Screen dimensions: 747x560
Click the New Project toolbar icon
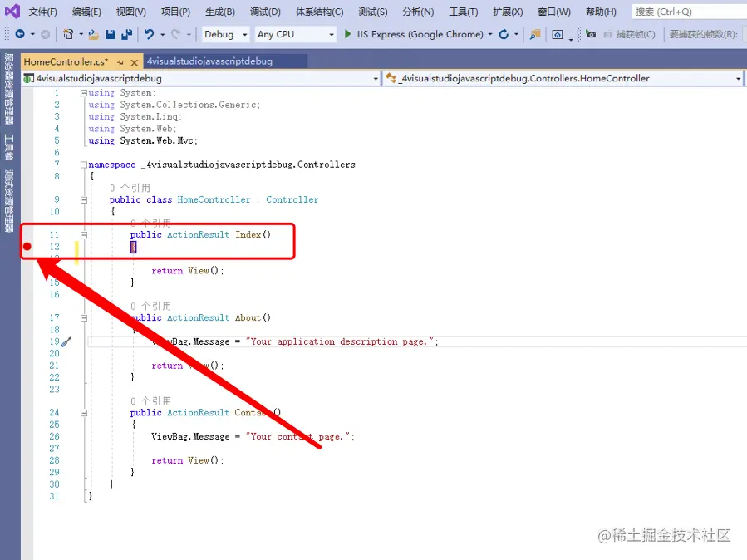coord(69,34)
